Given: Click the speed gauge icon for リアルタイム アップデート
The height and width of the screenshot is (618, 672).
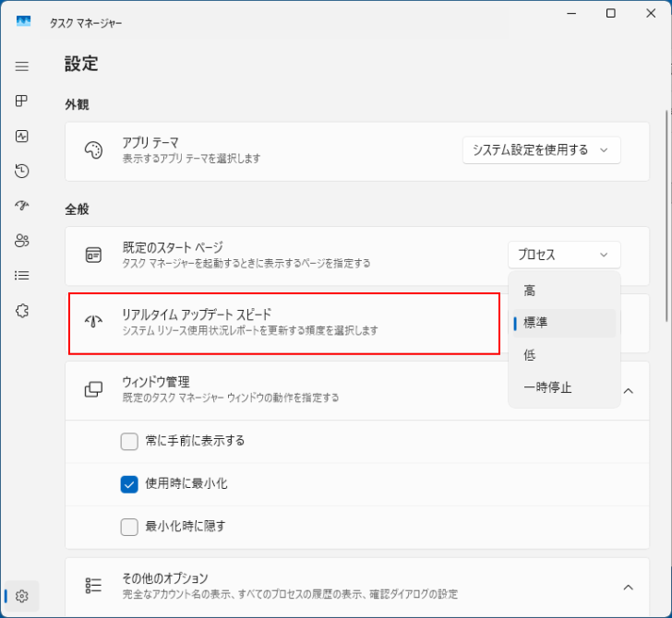Looking at the screenshot, I should pos(93,321).
